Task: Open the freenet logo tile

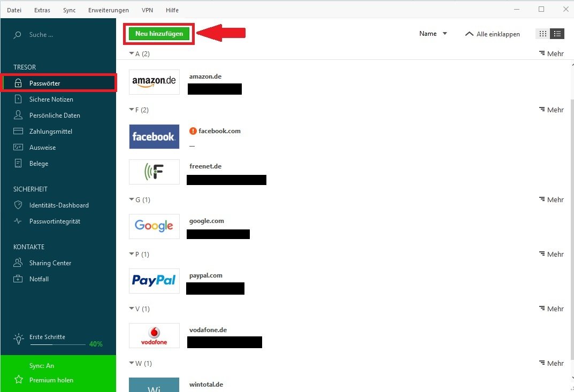Action: pos(154,172)
